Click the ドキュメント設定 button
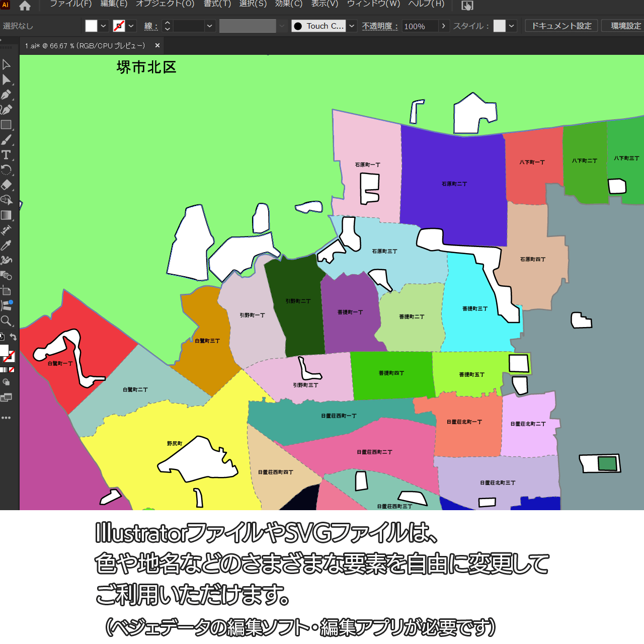Screen dimensions: 644x644 pos(561,26)
